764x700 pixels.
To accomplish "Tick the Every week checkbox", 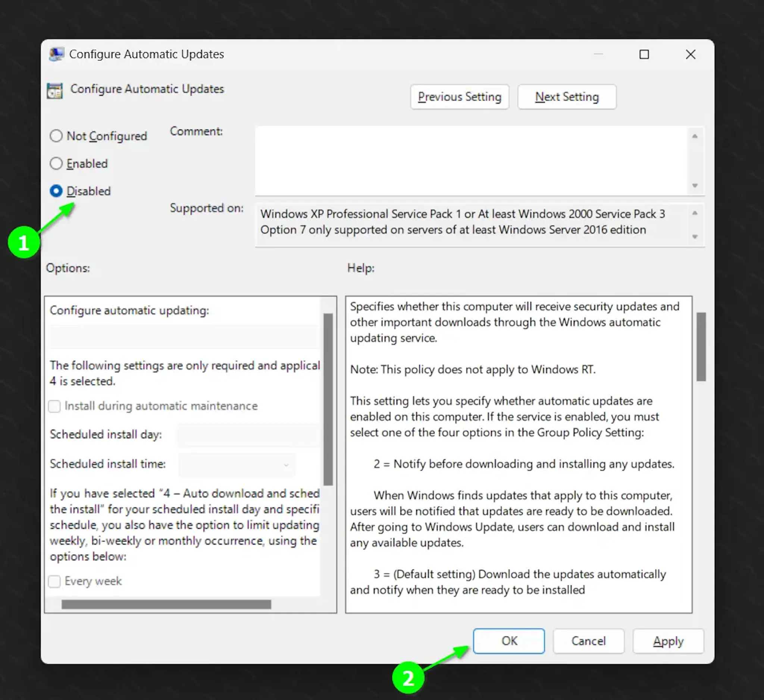I will [54, 581].
